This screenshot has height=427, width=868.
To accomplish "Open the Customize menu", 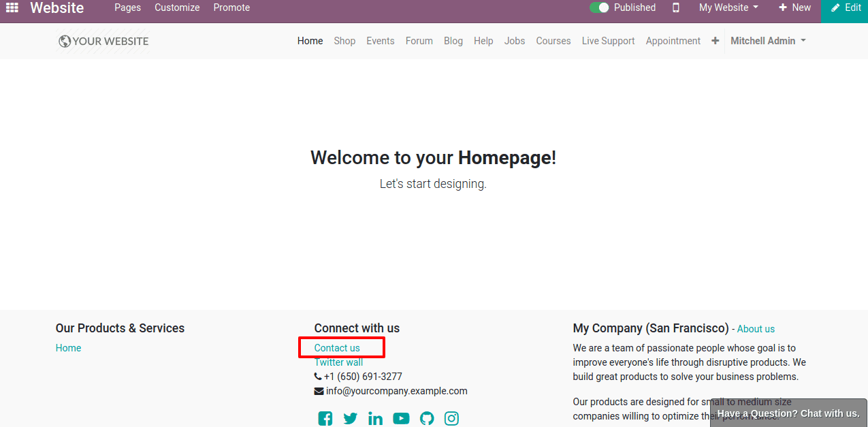I will [x=177, y=7].
